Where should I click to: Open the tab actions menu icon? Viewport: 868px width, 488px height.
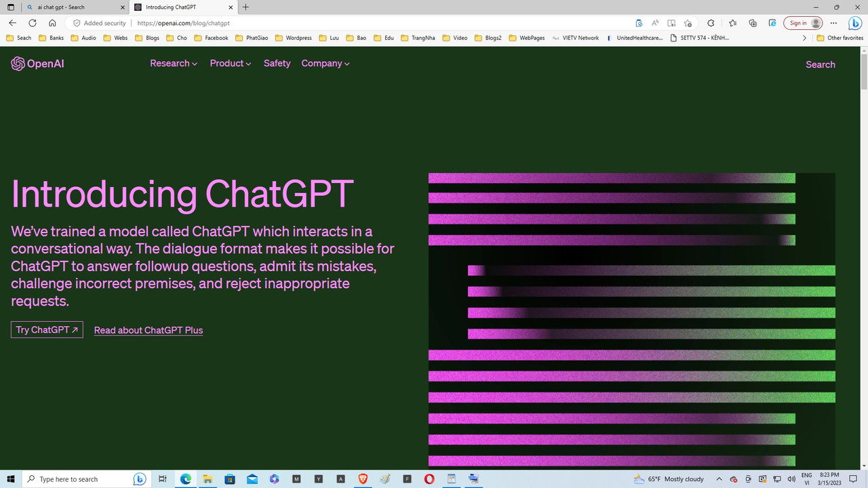(x=10, y=7)
